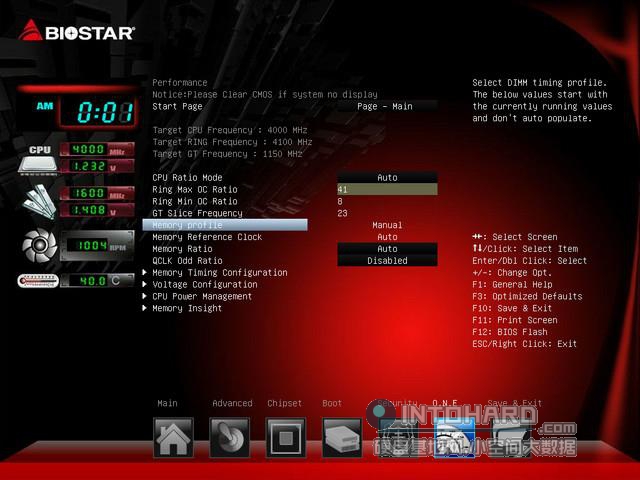Select the Ring Min OC Ratio label
This screenshot has height=480, width=640.
point(195,201)
